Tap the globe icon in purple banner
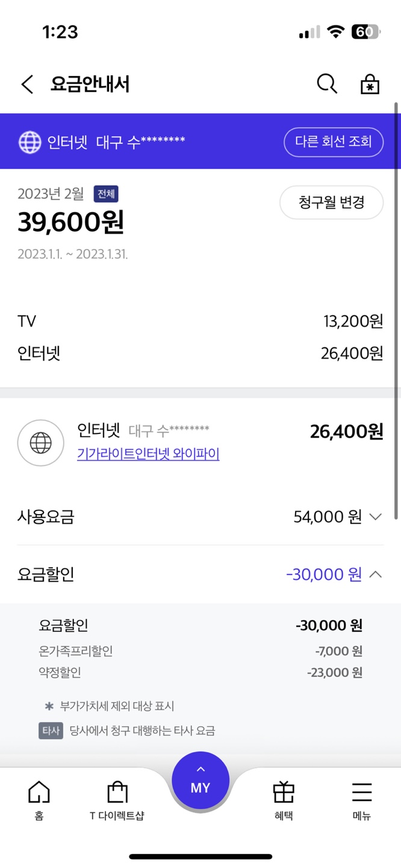This screenshot has height=868, width=401. (x=30, y=142)
